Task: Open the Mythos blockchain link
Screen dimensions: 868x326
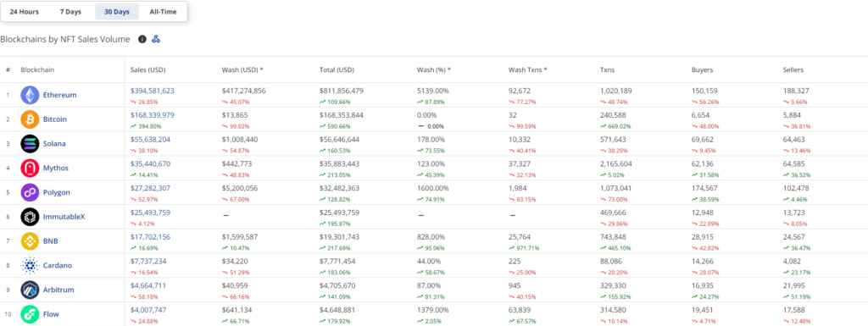Action: click(x=56, y=168)
